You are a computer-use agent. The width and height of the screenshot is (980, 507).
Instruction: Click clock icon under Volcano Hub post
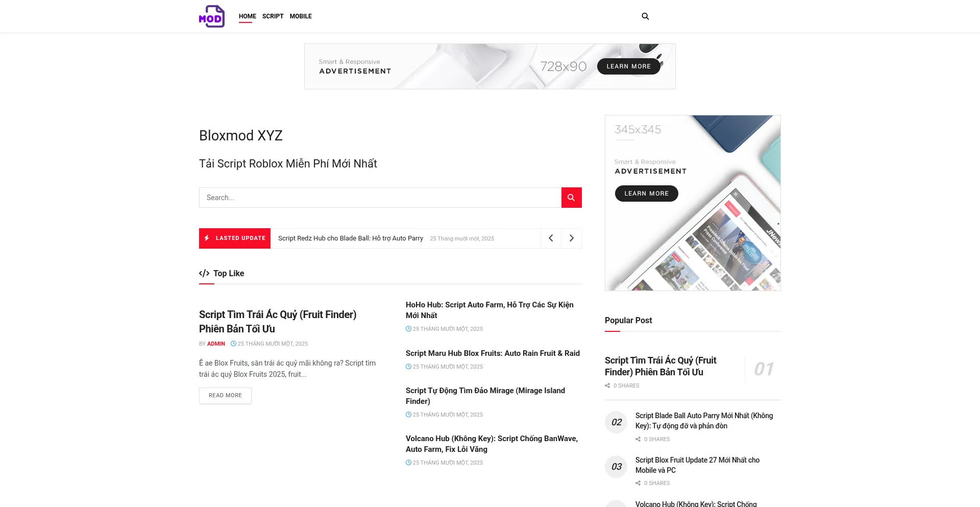tap(408, 463)
